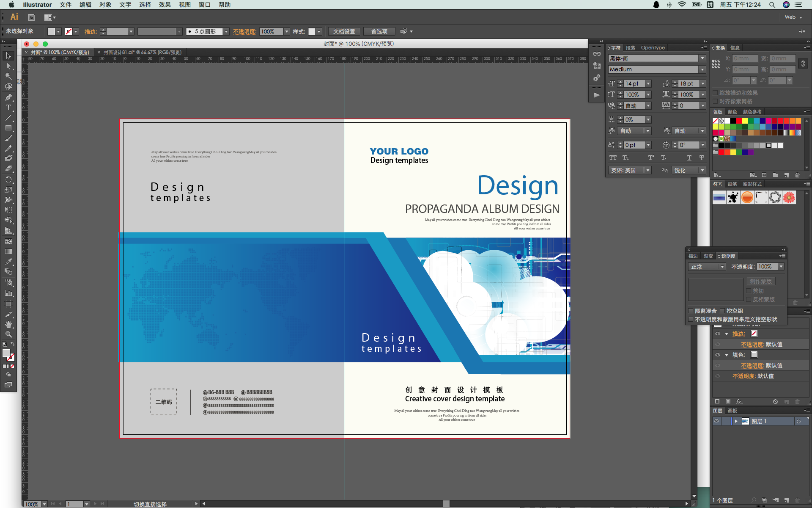
Task: Hide layer 图层 1 with eye icon
Action: tap(716, 421)
